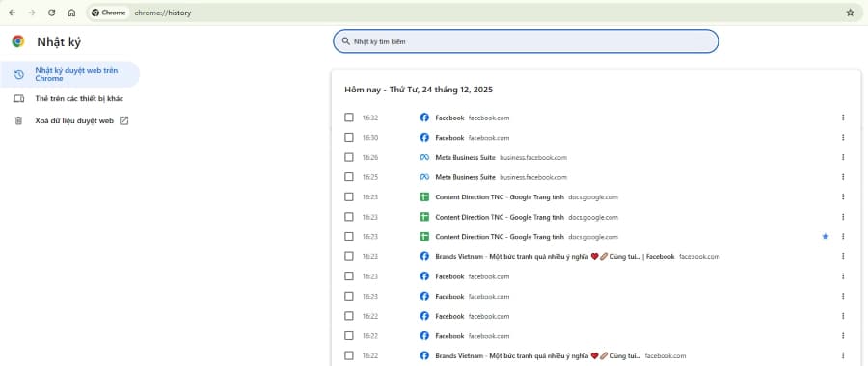Open the three-dot menu for 16:30 Facebook entry
Screen dimensions: 868x366
843,138
